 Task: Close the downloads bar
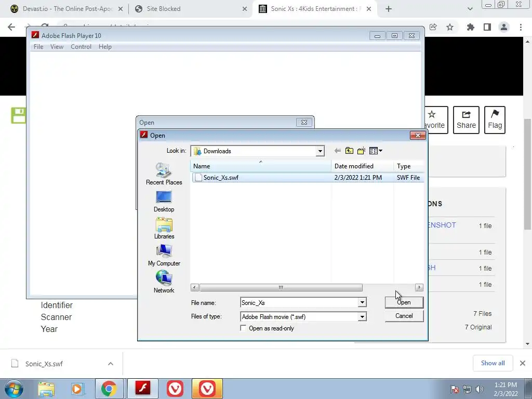coord(523,363)
